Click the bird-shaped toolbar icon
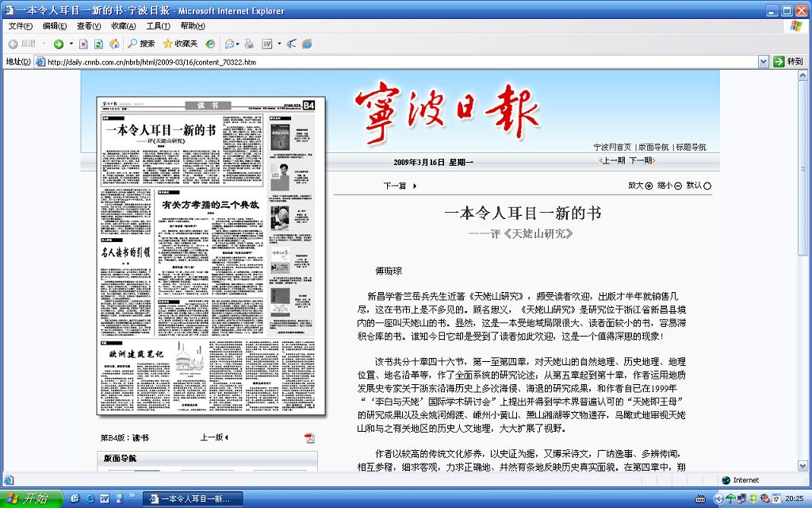The image size is (812, 508). coord(292,44)
